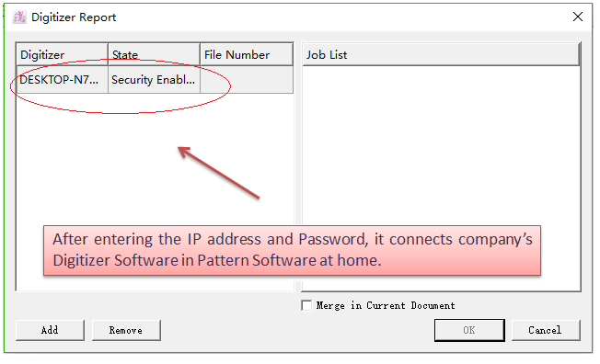Confirm with the OK button
Viewport: 600px width, 364px height.
[x=469, y=330]
